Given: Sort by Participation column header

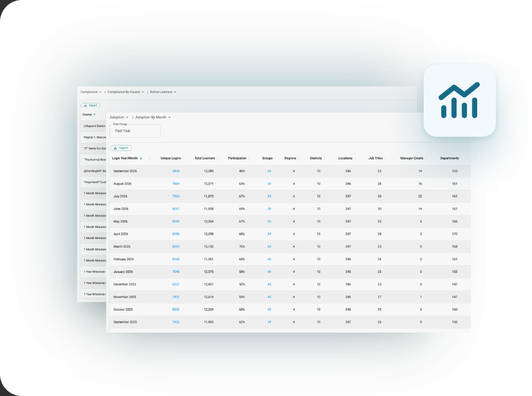Looking at the screenshot, I should click(x=237, y=158).
